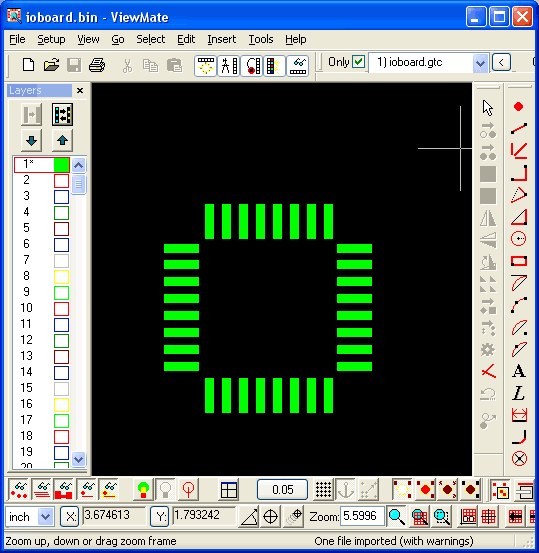Select the draw rectangle tool

coord(519,261)
